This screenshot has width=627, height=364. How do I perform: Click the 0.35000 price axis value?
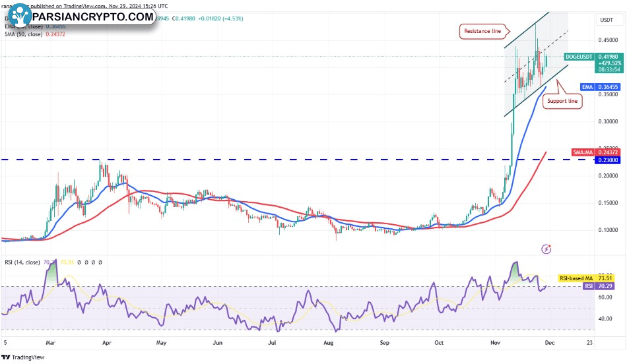tap(608, 94)
